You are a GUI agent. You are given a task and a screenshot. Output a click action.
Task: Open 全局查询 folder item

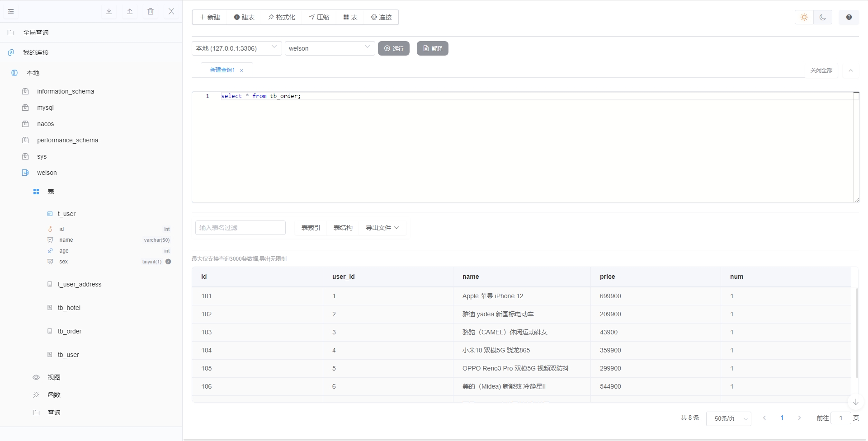[x=91, y=33]
